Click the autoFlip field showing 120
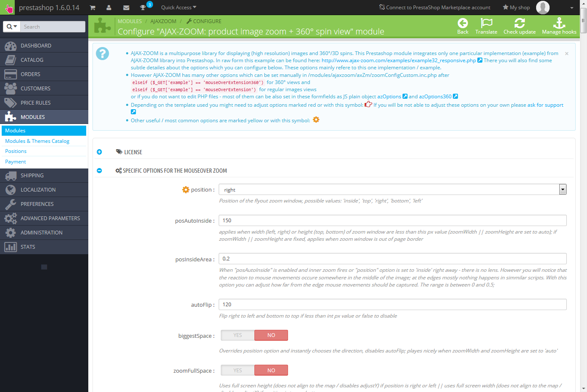587x392 pixels. 392,304
